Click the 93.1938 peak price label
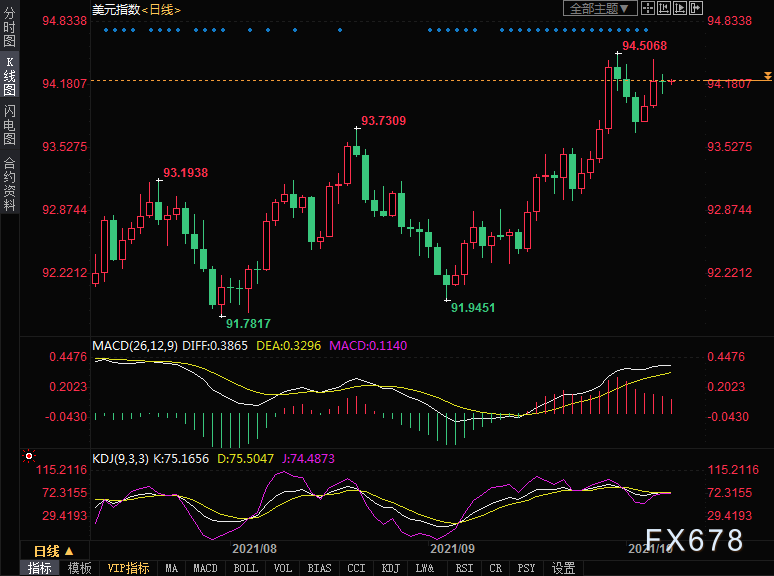The width and height of the screenshot is (774, 576). coord(186,173)
